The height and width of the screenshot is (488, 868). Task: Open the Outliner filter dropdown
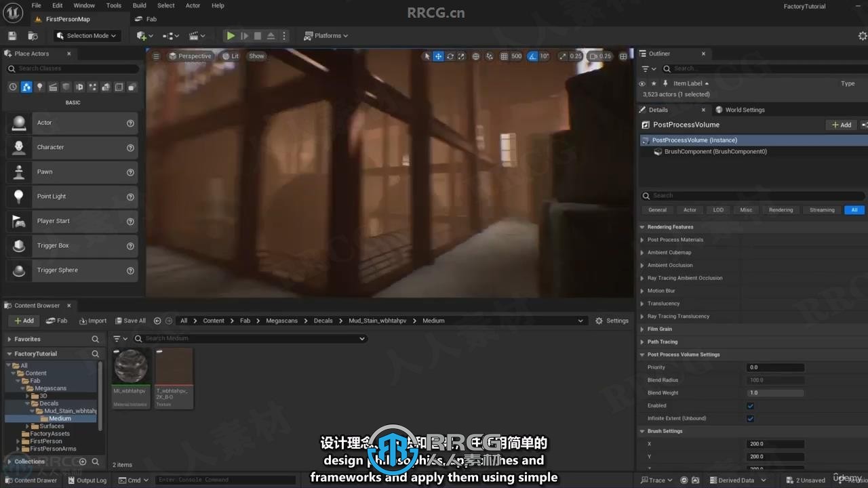pos(649,68)
